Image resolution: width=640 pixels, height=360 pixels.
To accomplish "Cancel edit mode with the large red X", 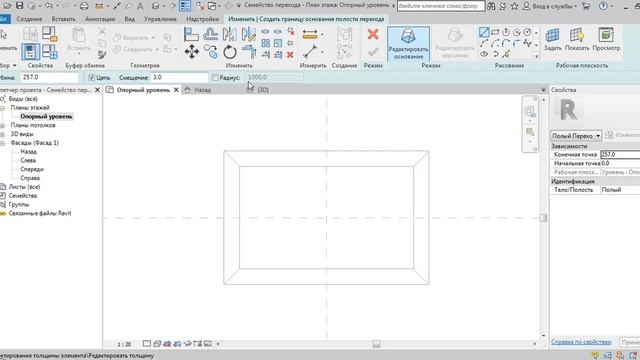I will coord(373,34).
